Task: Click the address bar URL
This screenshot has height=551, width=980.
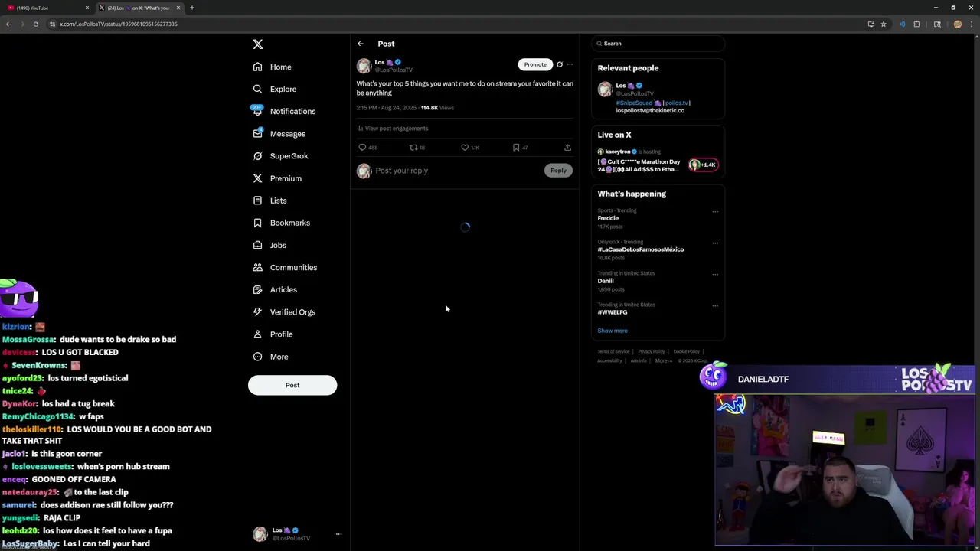Action: coord(119,24)
